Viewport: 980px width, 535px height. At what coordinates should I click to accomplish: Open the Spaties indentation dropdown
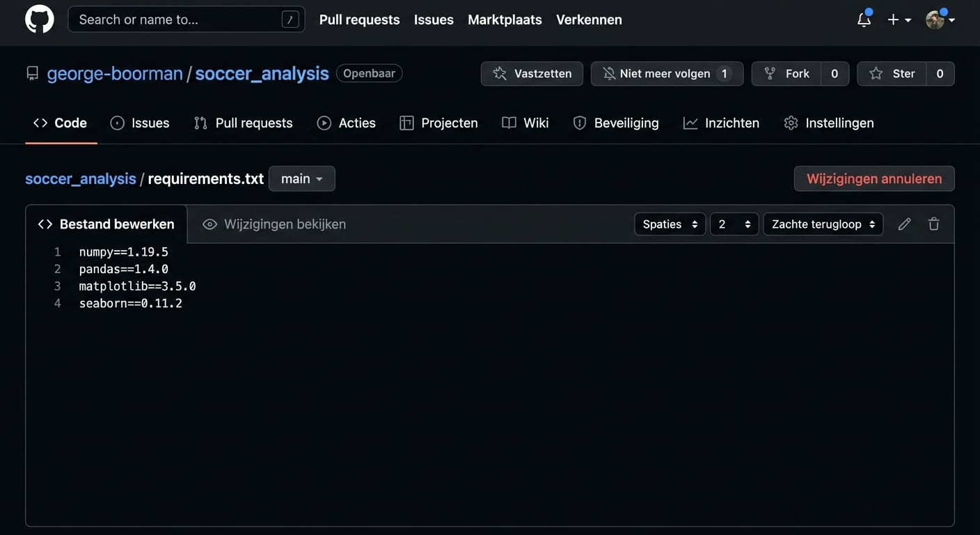(x=669, y=224)
